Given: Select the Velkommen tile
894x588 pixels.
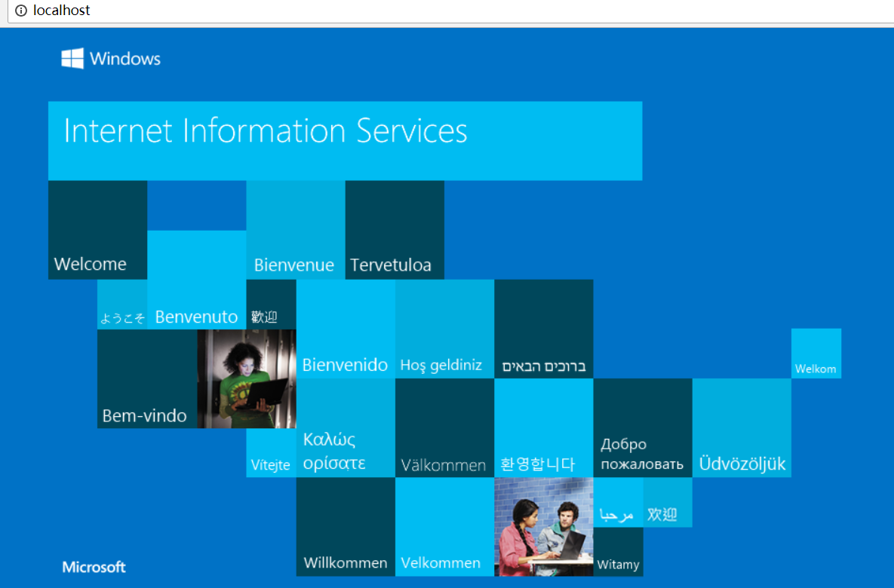Looking at the screenshot, I should coord(444,527).
